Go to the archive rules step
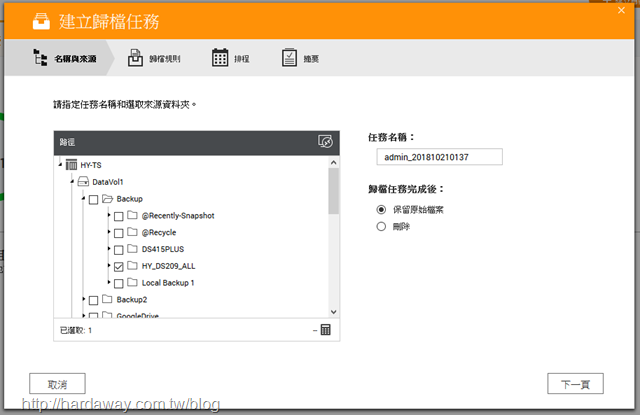Viewport: 640px width, 415px height. [x=154, y=58]
